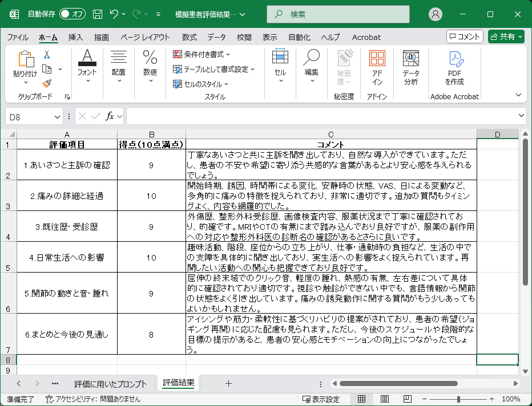
Task: Click the Format Painter brush icon
Action: point(47,83)
